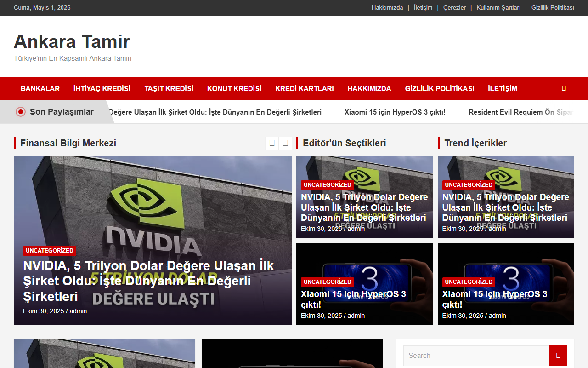Screen dimensions: 588x368
Task: Open the KREDİ KARTLARI menu item
Action: 305,88
